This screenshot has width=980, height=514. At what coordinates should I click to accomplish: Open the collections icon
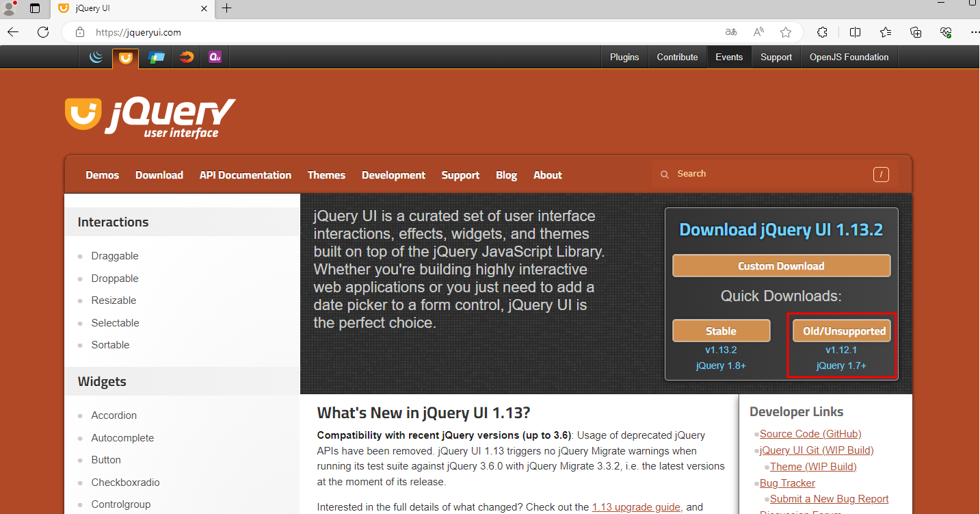(916, 32)
